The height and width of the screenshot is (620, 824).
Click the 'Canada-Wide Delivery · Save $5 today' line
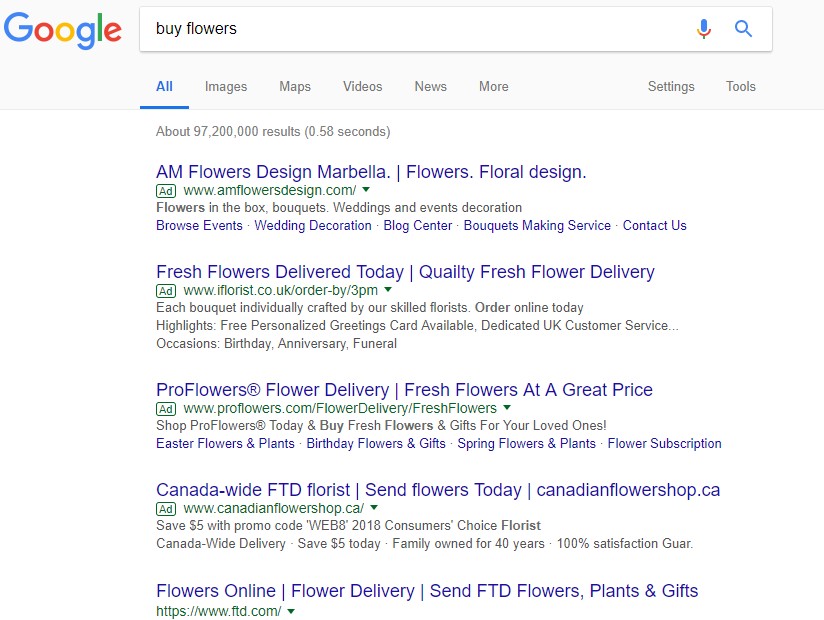point(425,543)
